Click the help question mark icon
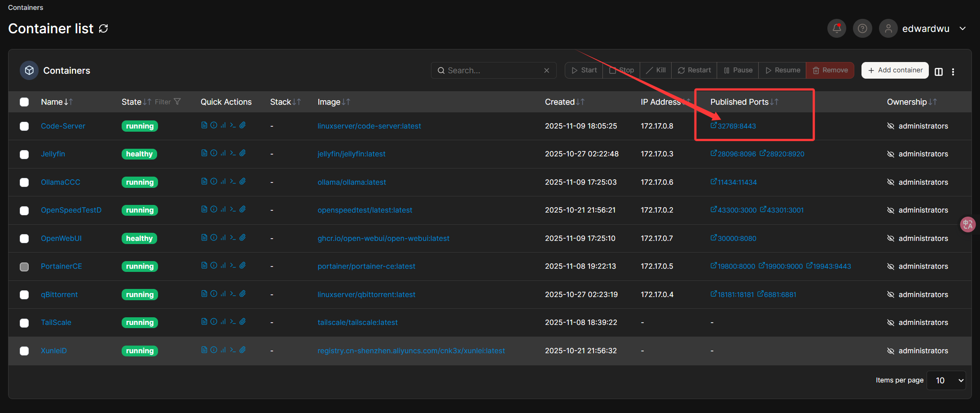The image size is (980, 413). click(862, 29)
